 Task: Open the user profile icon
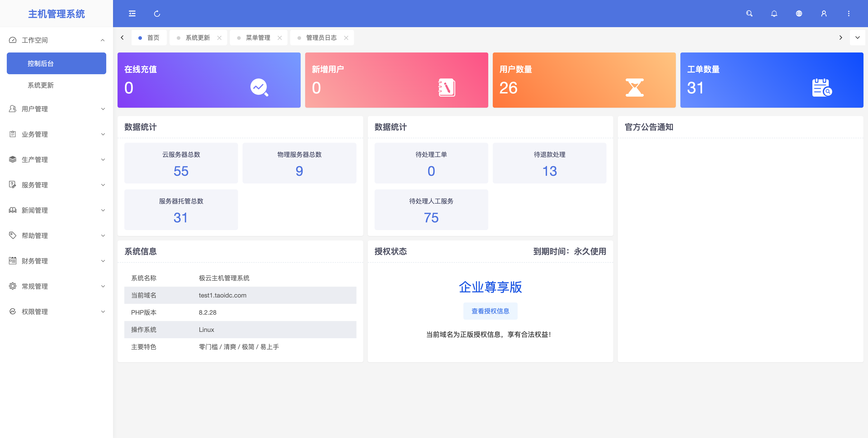[x=824, y=14]
